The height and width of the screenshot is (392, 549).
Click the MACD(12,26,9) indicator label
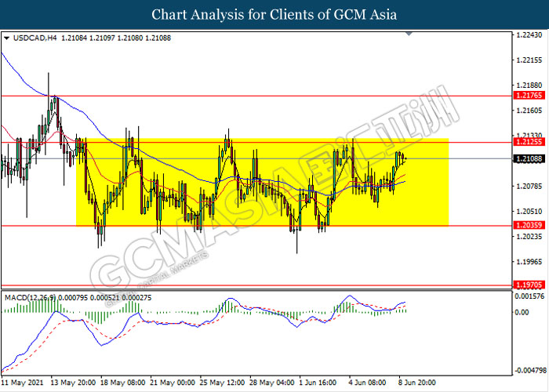(x=29, y=298)
